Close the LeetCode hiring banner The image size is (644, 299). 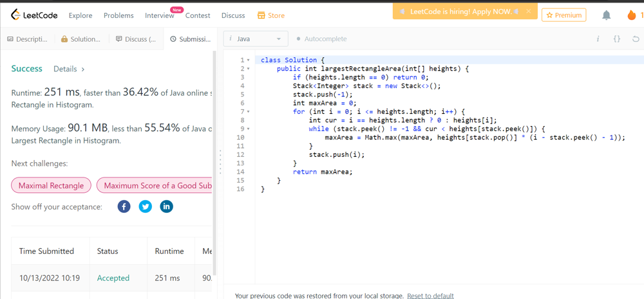pyautogui.click(x=528, y=11)
